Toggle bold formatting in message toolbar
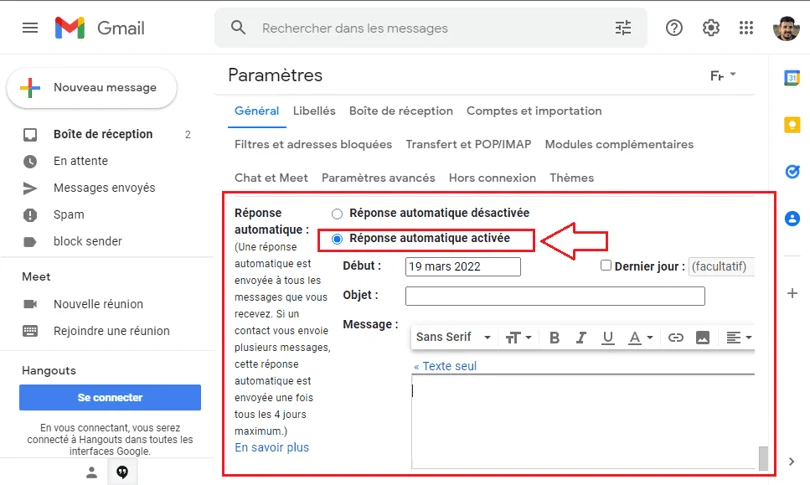The height and width of the screenshot is (485, 810). coord(554,338)
